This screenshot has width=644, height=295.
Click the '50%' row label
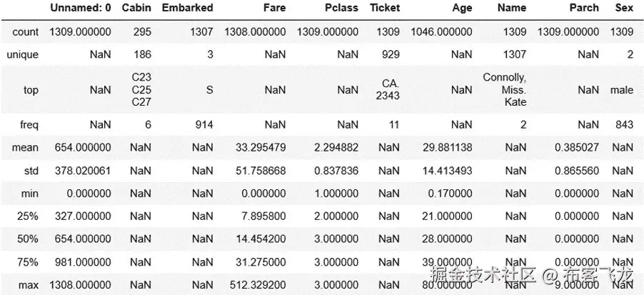(28, 239)
